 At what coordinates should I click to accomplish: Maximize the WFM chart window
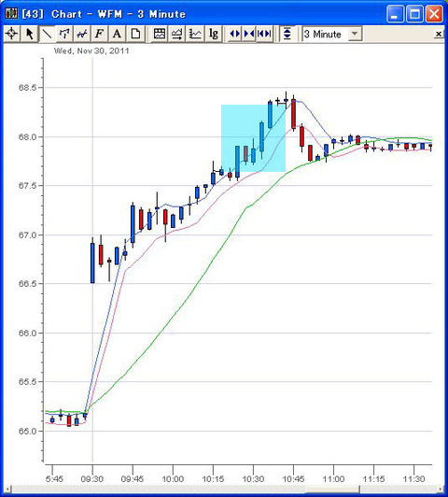pyautogui.click(x=414, y=14)
